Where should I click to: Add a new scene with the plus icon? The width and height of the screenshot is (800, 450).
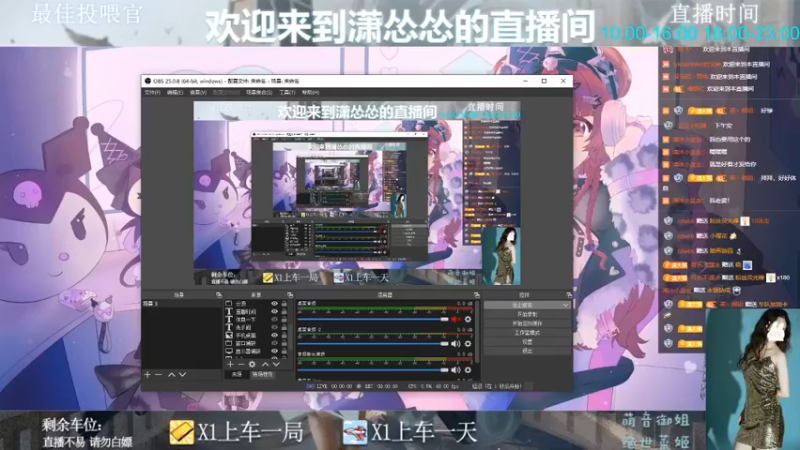tap(147, 374)
